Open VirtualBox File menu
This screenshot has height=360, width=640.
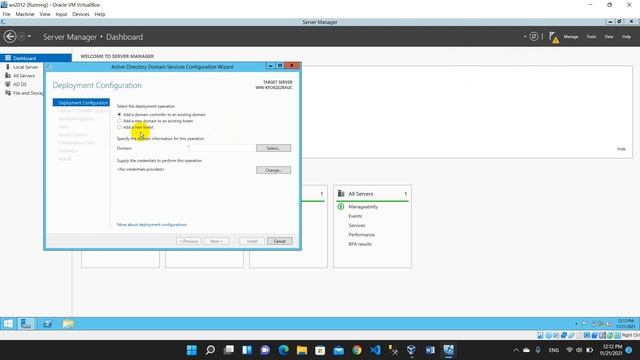point(7,14)
